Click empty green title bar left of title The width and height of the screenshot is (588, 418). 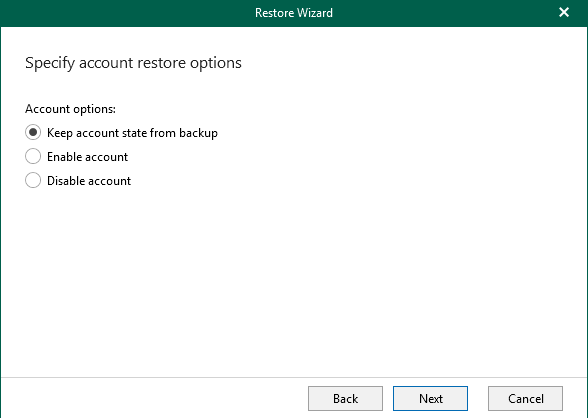tap(128, 13)
